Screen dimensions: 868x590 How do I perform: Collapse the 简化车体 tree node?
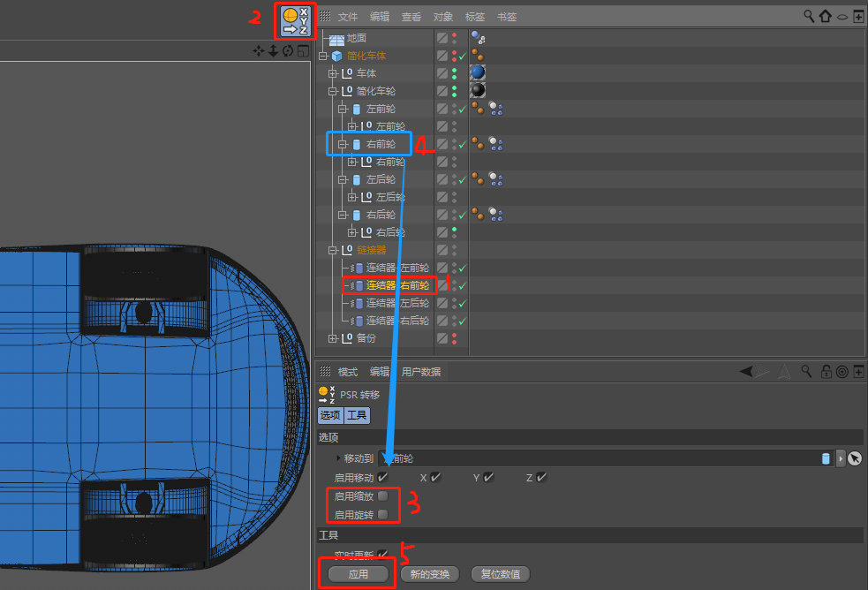[323, 56]
